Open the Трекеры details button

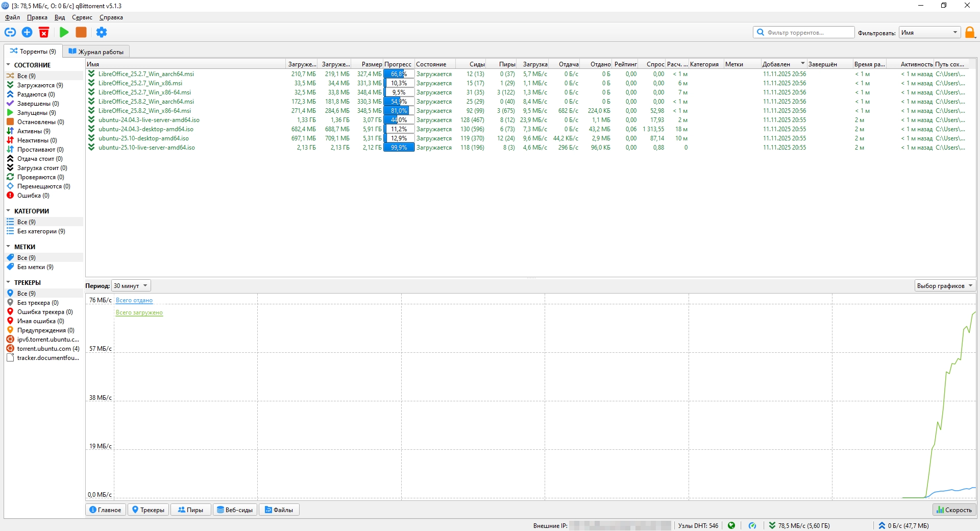tap(148, 510)
